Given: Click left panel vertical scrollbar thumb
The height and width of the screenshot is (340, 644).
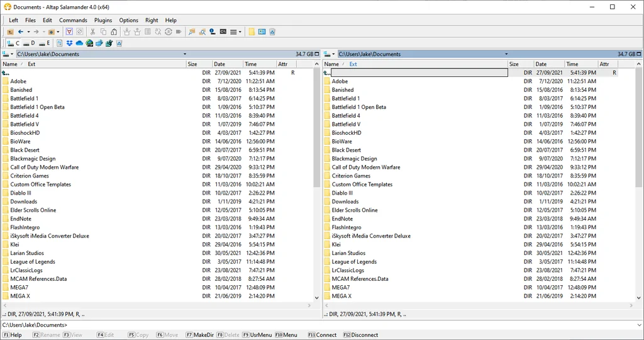Looking at the screenshot, I should (317, 128).
